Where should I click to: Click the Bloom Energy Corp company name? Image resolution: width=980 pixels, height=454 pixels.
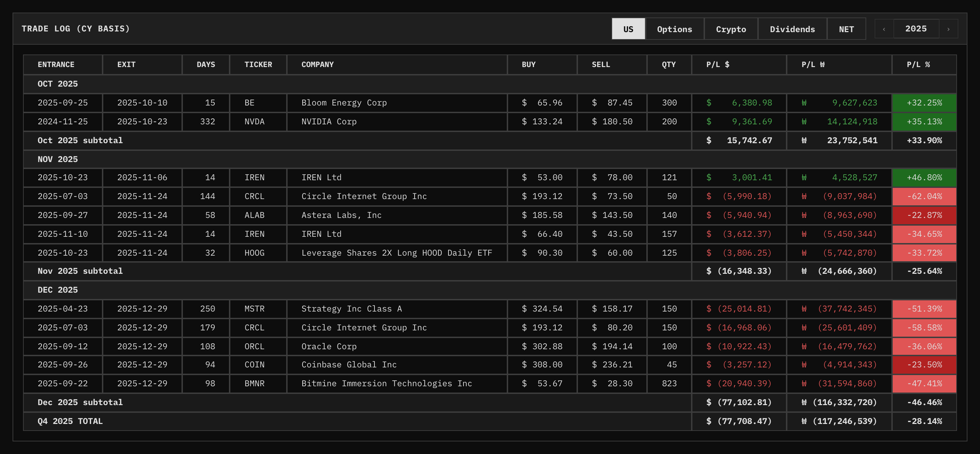click(344, 103)
